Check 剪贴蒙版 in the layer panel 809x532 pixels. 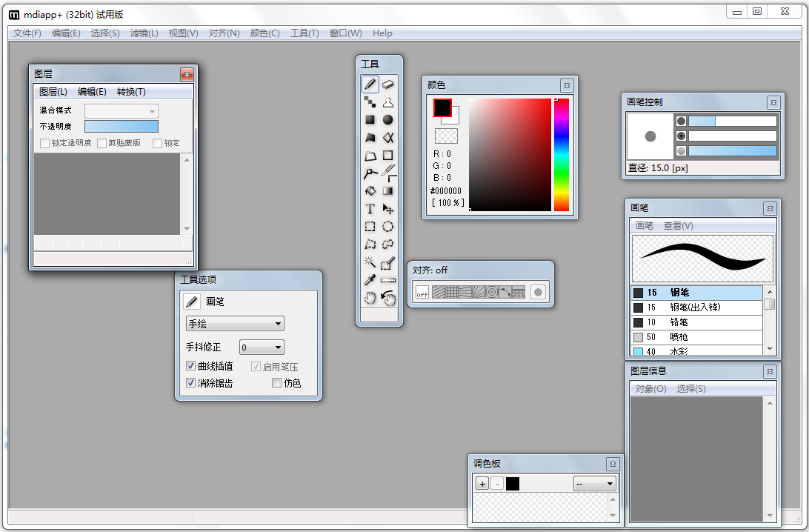point(101,143)
